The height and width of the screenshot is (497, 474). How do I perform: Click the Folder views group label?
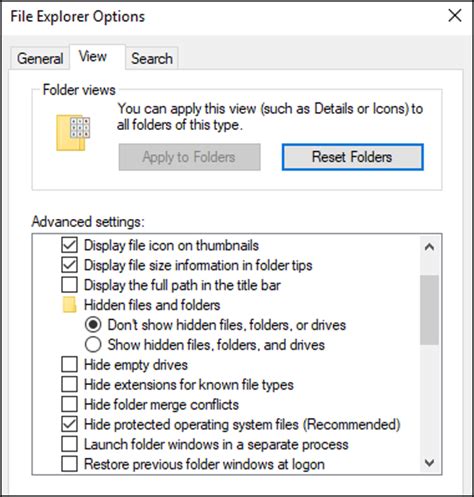click(x=79, y=90)
